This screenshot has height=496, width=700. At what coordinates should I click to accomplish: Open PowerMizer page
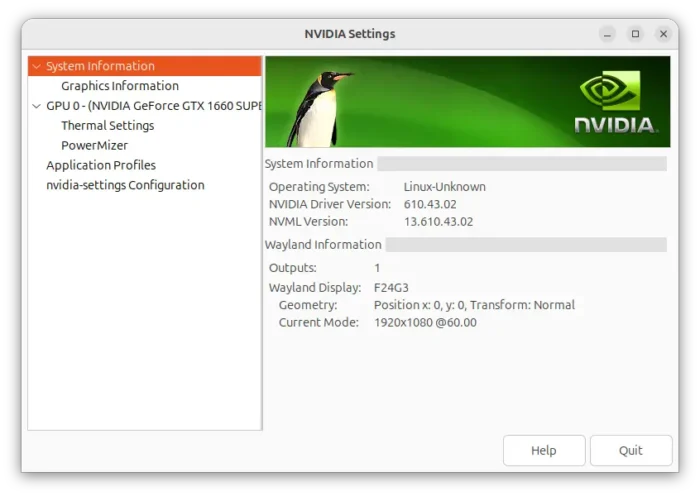click(94, 146)
